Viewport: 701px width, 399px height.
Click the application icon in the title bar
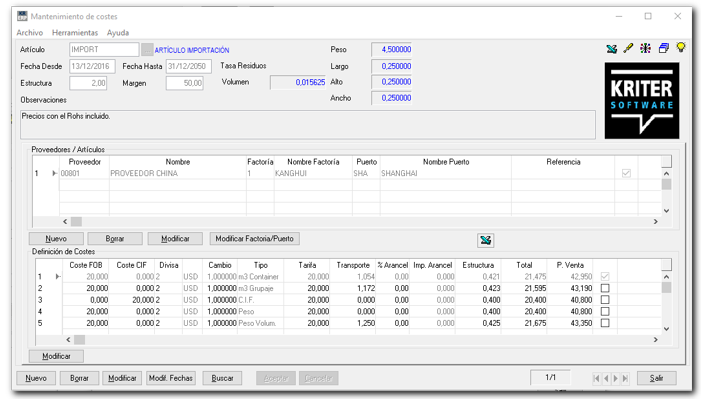(22, 16)
